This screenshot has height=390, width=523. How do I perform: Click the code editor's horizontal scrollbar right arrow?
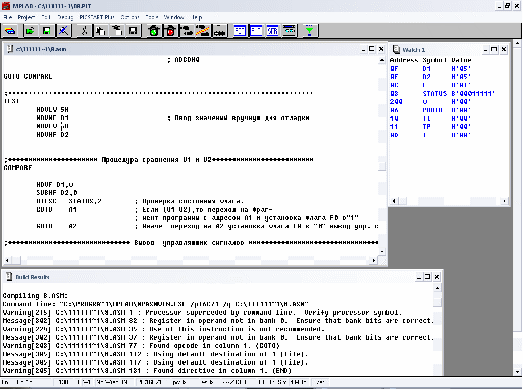(374, 260)
